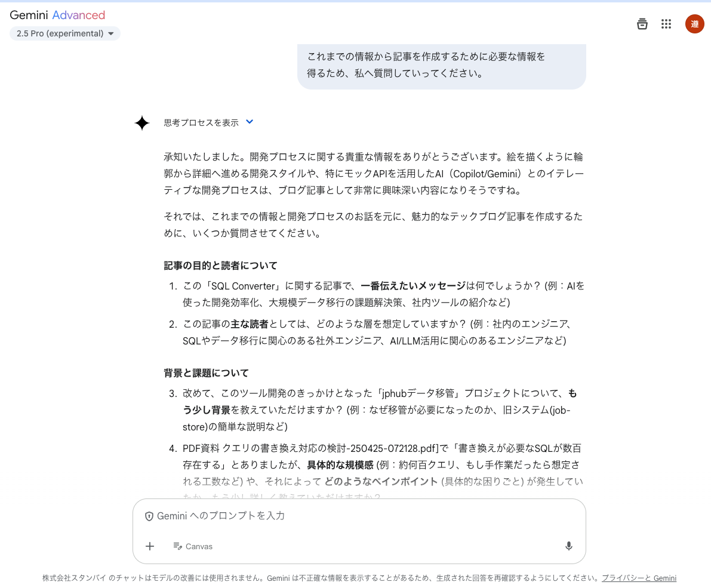Click heading 背景と課題について
This screenshot has width=711, height=588.
click(207, 373)
